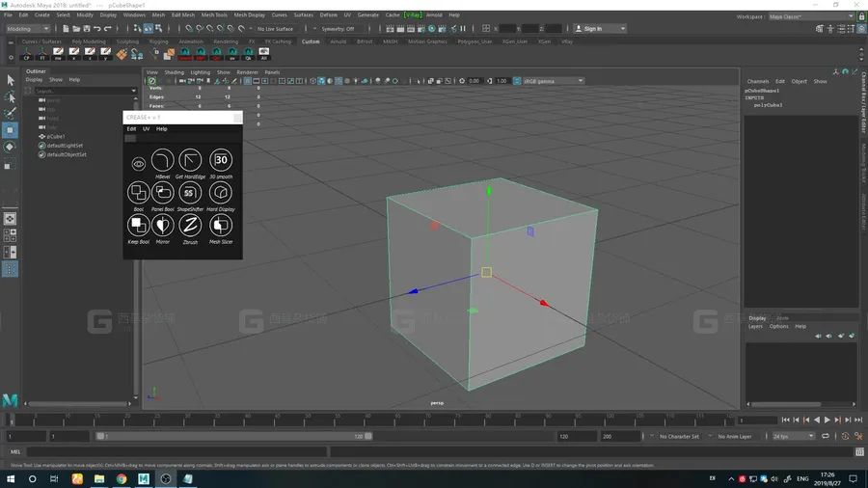Viewport: 868px width, 488px height.
Task: Click the CP shelf button
Action: [27, 54]
